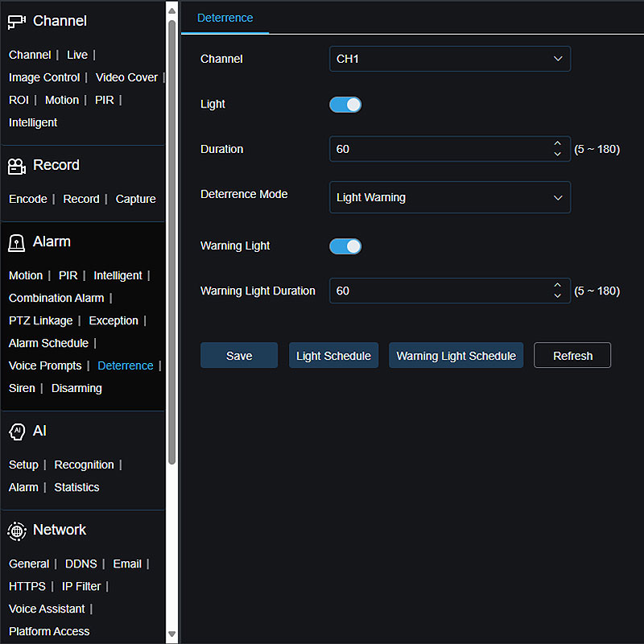Screen dimensions: 644x644
Task: Open the Warning Light Schedule
Action: click(456, 356)
